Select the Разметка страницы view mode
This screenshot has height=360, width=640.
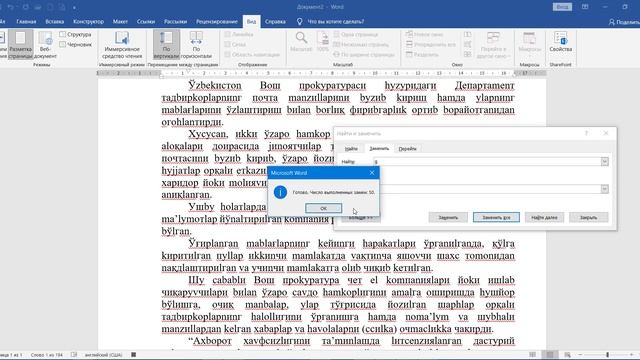20,44
